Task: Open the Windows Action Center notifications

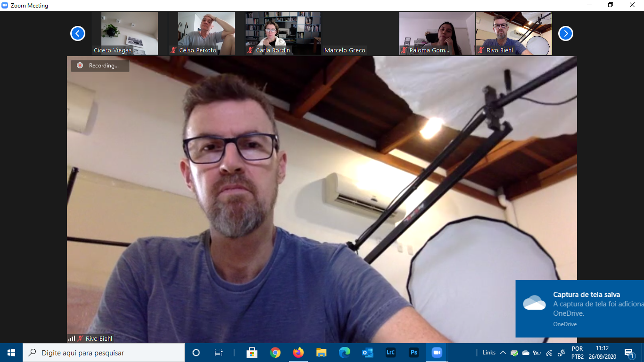Action: (629, 353)
